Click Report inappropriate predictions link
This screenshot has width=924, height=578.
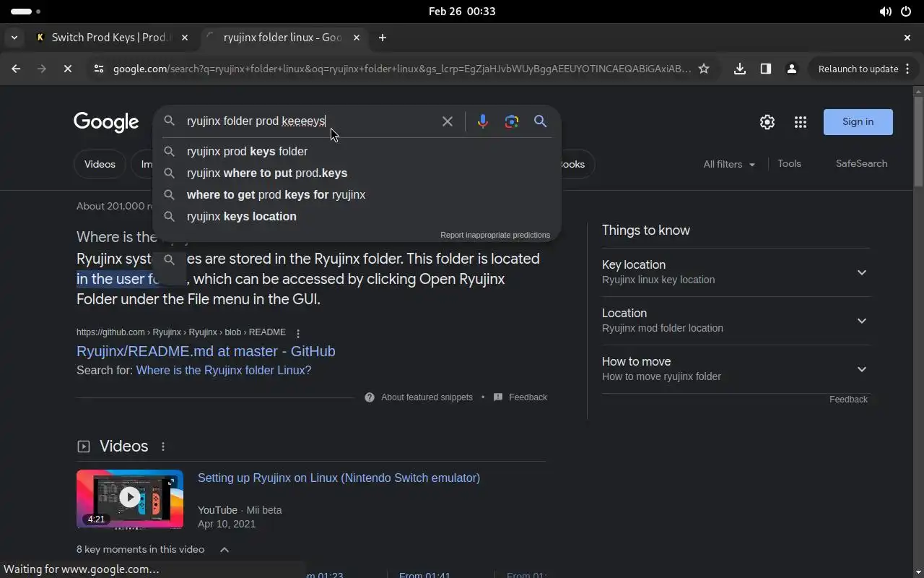point(495,235)
